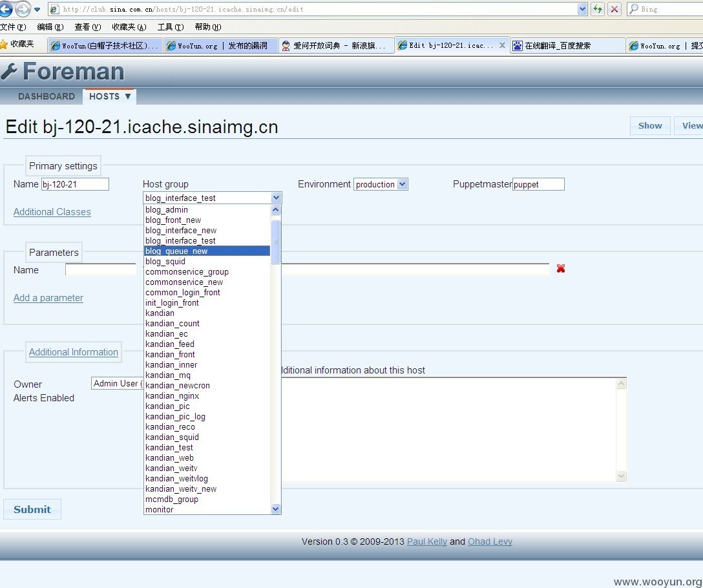Select kandian_pic_log option
This screenshot has width=703, height=588.
pyautogui.click(x=207, y=416)
